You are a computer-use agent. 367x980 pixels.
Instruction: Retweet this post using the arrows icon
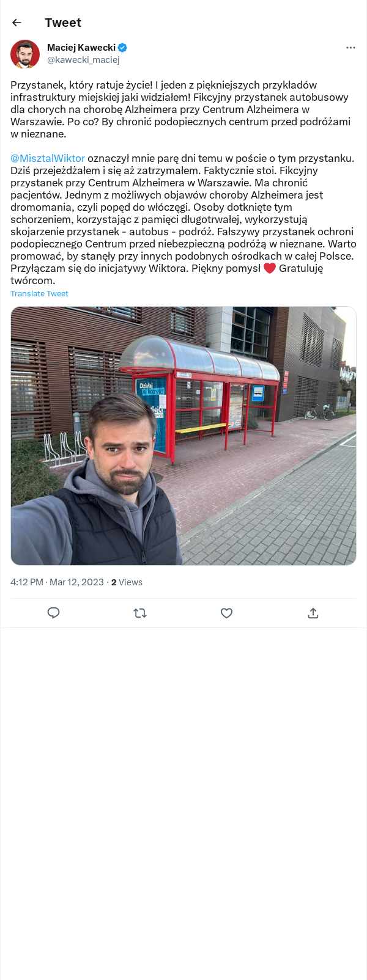[x=140, y=613]
